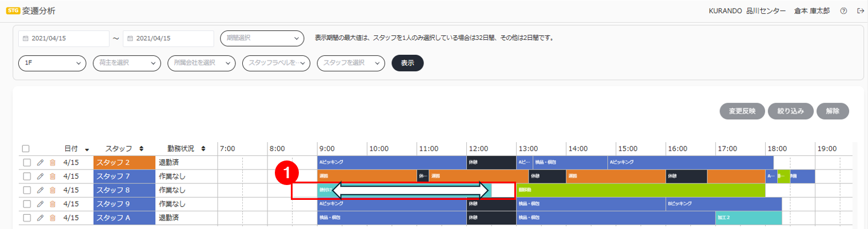This screenshot has height=229, width=868.
Task: Click the スタッフ 8 name cell
Action: click(x=124, y=190)
